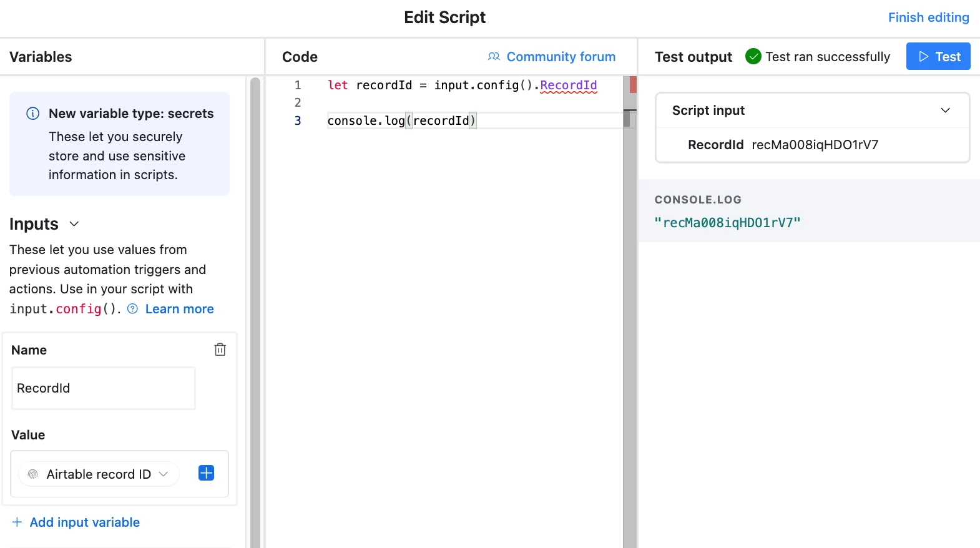Click the Community forum people icon
Screen dimensions: 980x548
pos(494,57)
